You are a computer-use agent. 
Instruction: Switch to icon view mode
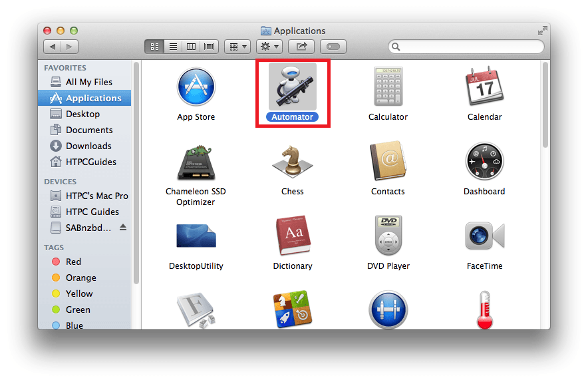pyautogui.click(x=154, y=47)
